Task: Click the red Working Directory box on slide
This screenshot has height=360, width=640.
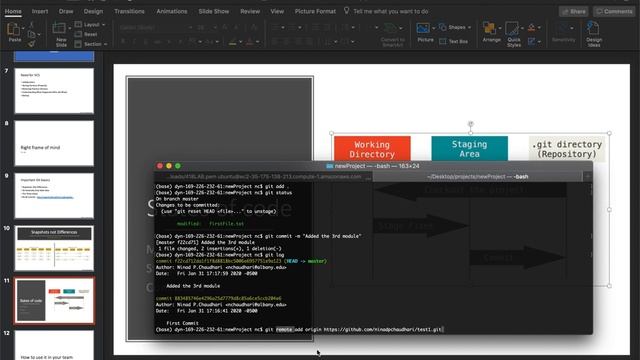Action: 372,149
